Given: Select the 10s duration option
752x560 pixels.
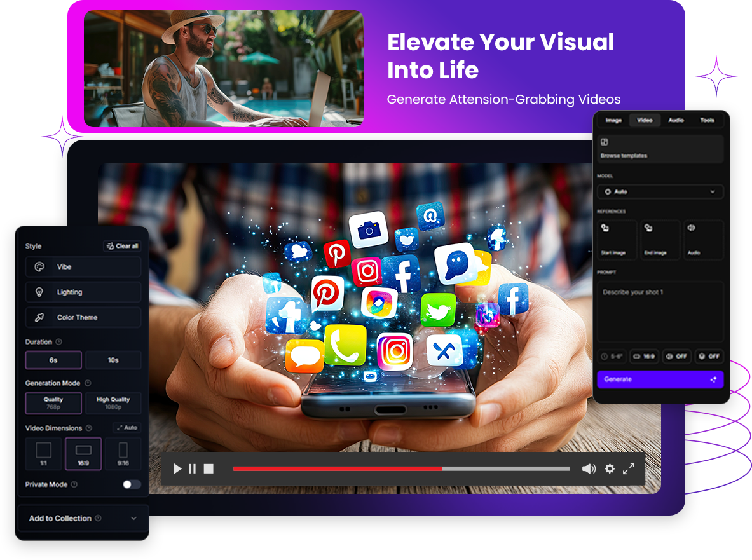Looking at the screenshot, I should (113, 360).
